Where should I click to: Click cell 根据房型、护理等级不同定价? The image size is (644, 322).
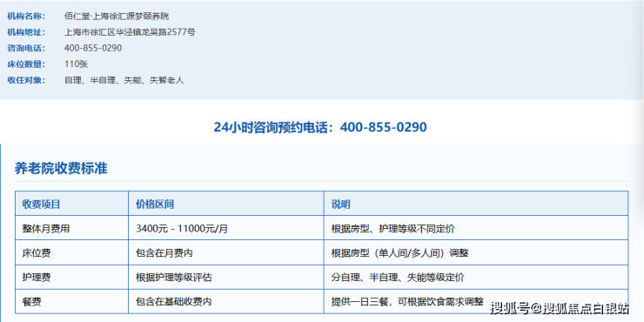(x=393, y=229)
